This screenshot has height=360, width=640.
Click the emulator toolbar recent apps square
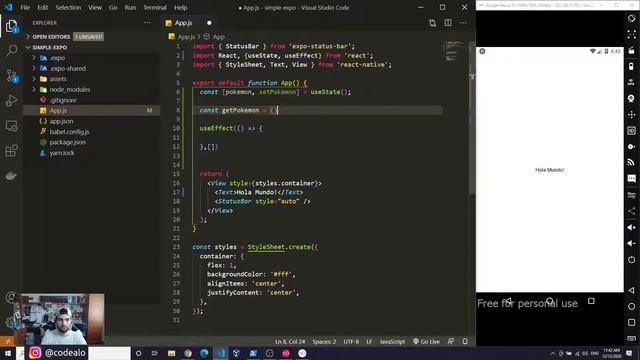tap(631, 322)
